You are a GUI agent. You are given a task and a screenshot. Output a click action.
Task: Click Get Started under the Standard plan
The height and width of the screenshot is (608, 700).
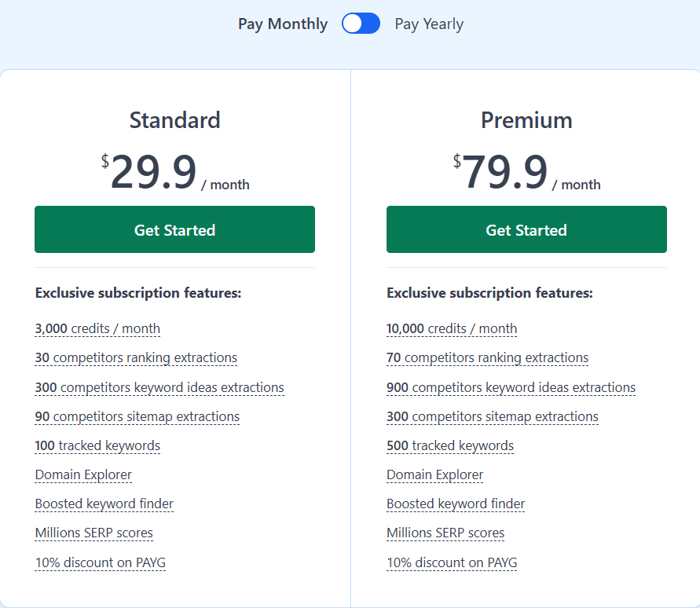174,229
